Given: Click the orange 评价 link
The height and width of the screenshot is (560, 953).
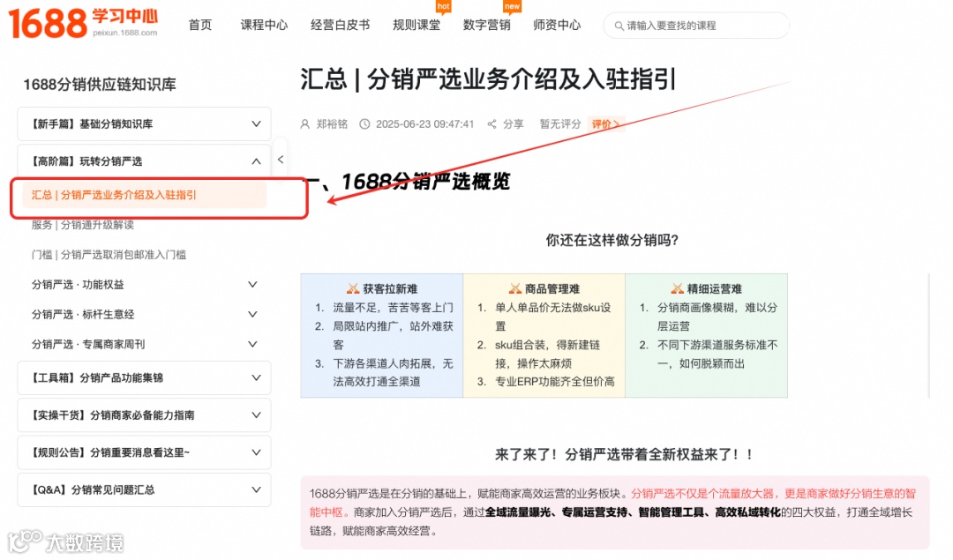Looking at the screenshot, I should tap(606, 123).
